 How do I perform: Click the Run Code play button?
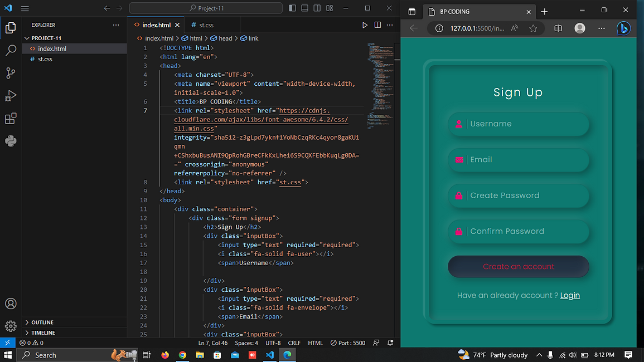point(365,25)
